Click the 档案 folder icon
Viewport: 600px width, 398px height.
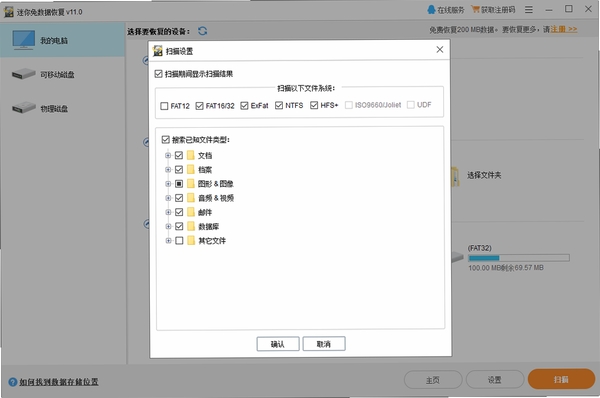tap(191, 169)
